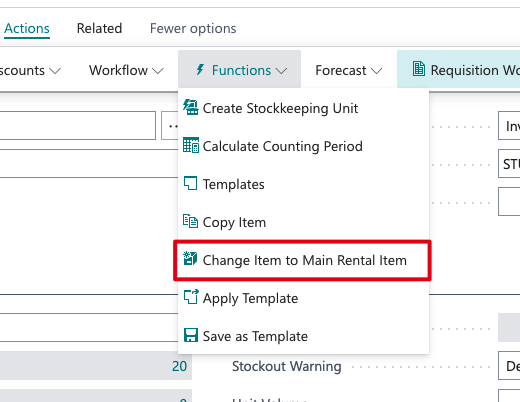Open the Requisition Worksheet button
The height and width of the screenshot is (402, 520).
(459, 69)
